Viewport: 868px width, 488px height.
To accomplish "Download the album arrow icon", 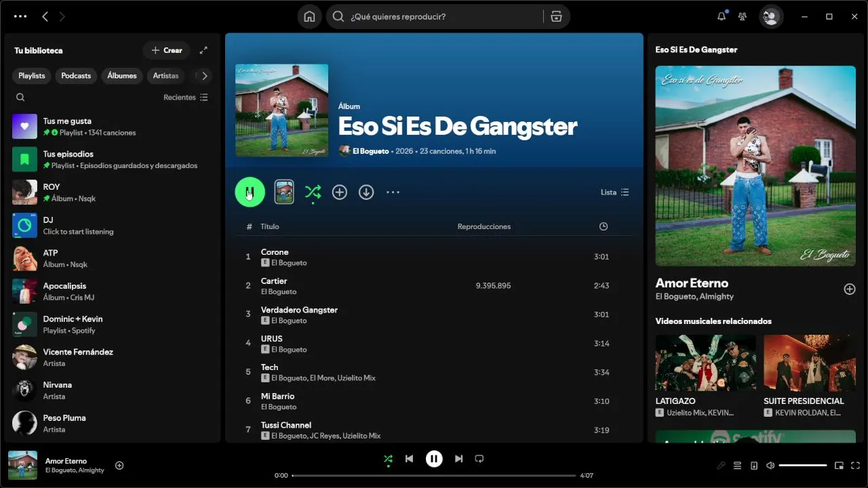I will [366, 192].
